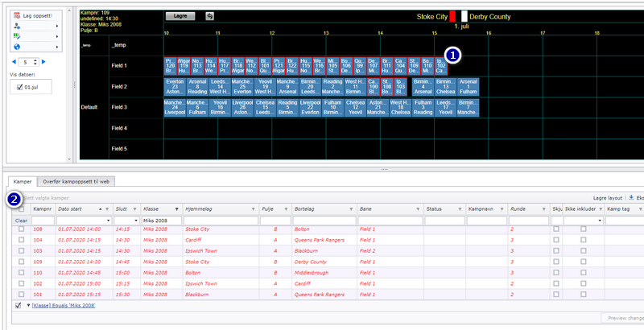Go to previous with left blue arrow
The image size is (644, 330).
pos(14,62)
